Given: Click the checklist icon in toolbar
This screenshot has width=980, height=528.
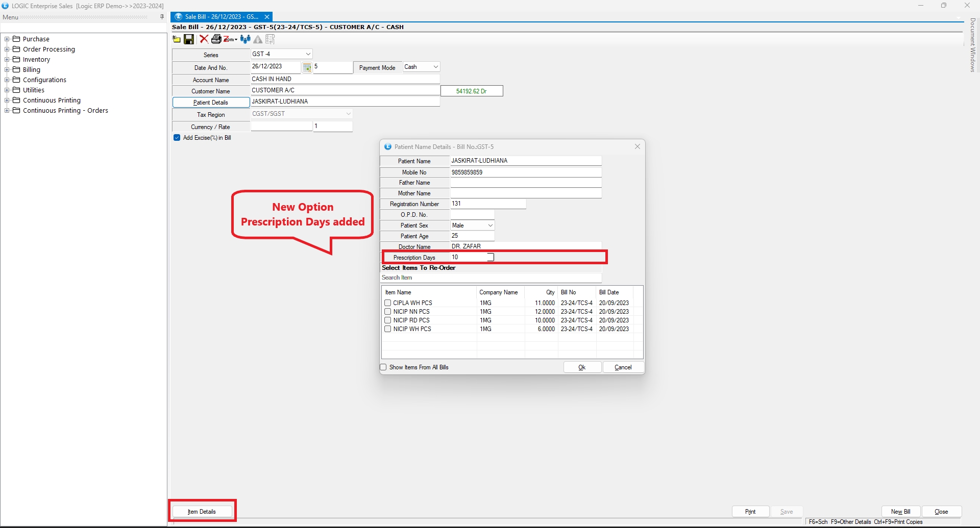Looking at the screenshot, I should [x=270, y=39].
